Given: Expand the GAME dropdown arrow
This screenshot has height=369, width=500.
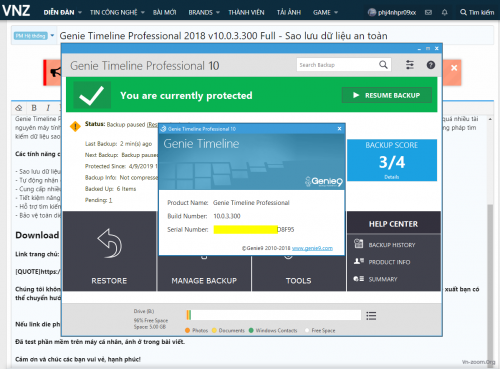Looking at the screenshot, I should [x=336, y=12].
